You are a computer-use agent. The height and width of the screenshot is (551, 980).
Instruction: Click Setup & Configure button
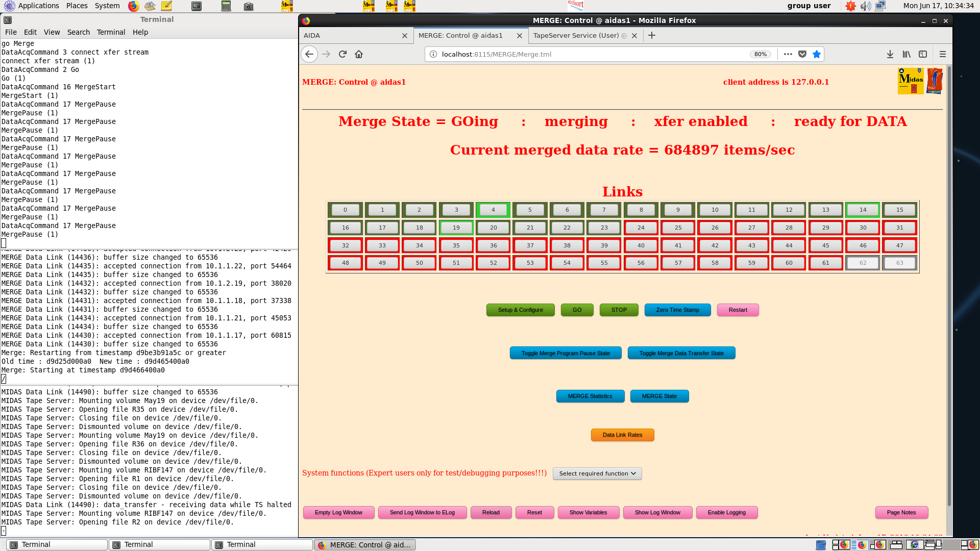[x=520, y=310]
